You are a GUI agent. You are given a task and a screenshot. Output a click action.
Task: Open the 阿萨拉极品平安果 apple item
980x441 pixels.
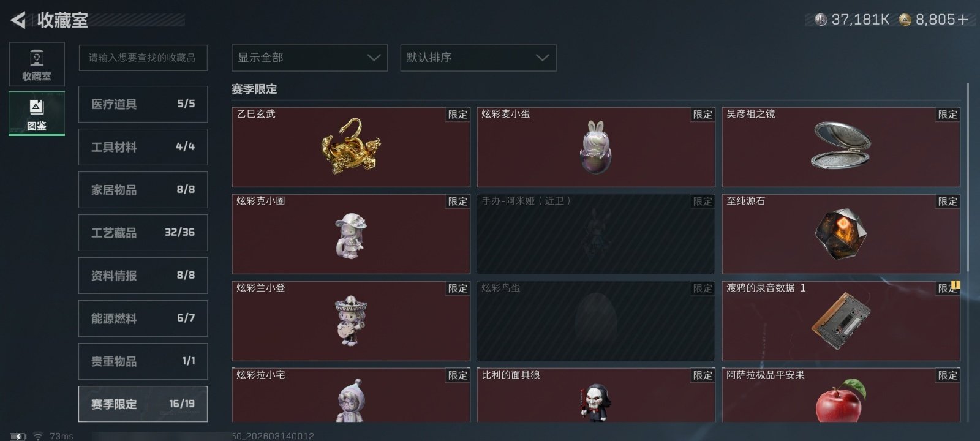(x=841, y=395)
